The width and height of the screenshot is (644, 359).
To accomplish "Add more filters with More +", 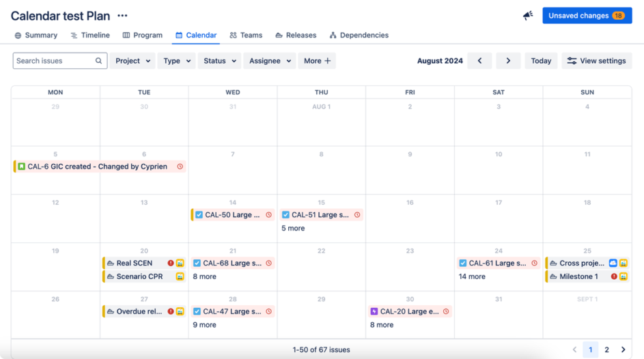I will [x=317, y=61].
